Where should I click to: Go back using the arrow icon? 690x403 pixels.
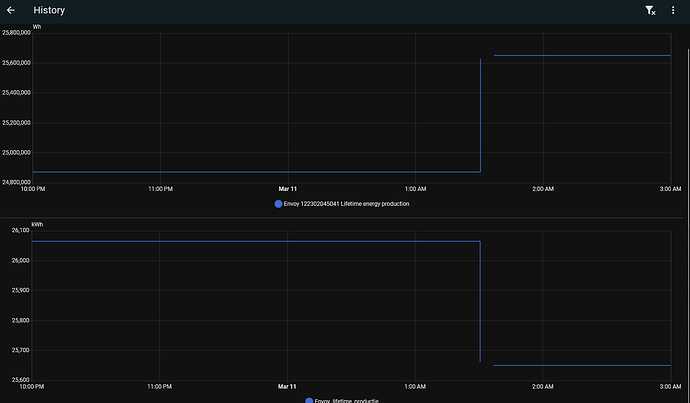tap(11, 10)
